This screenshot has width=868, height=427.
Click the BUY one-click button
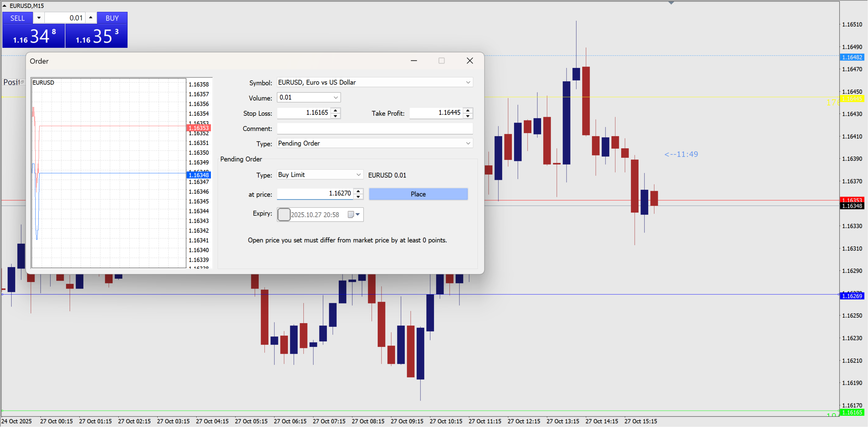click(112, 18)
